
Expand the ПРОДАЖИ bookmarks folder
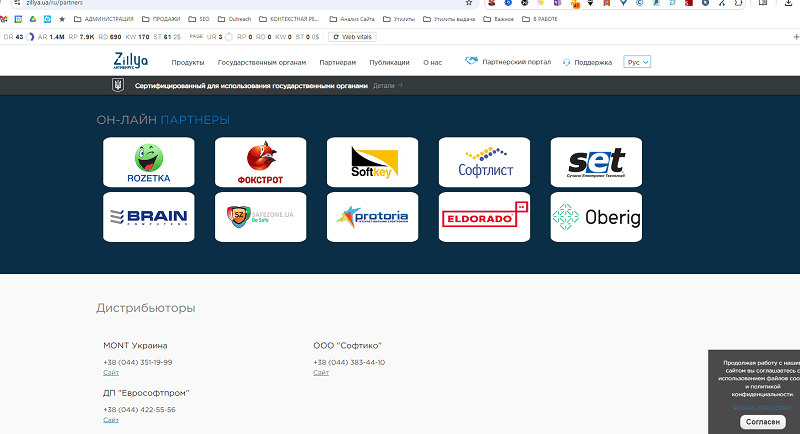(x=161, y=19)
